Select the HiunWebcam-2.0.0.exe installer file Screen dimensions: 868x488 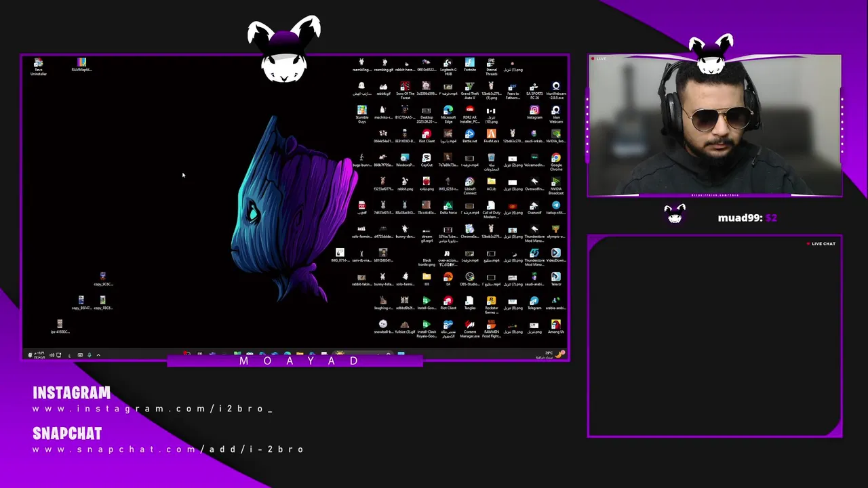[x=556, y=91]
